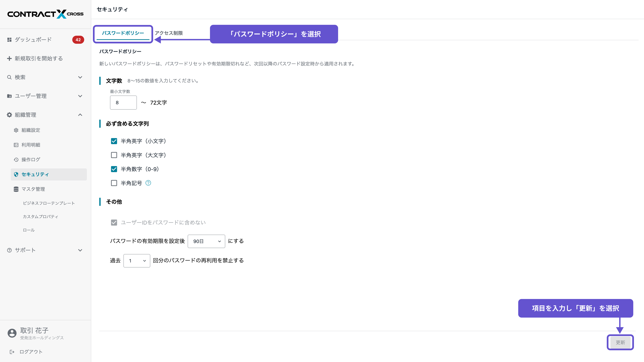Open the password expiration 90日 dropdown

tap(206, 241)
